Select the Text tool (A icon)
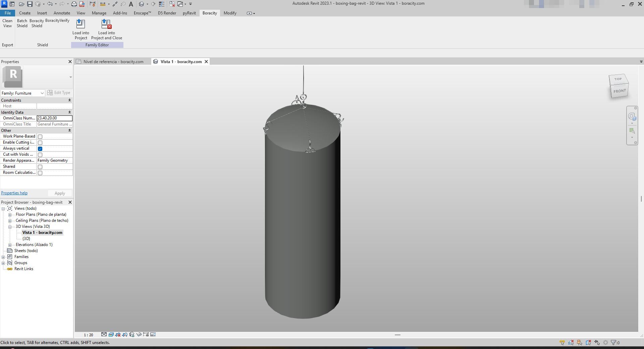Screen dimensions: 644x349 point(131,4)
